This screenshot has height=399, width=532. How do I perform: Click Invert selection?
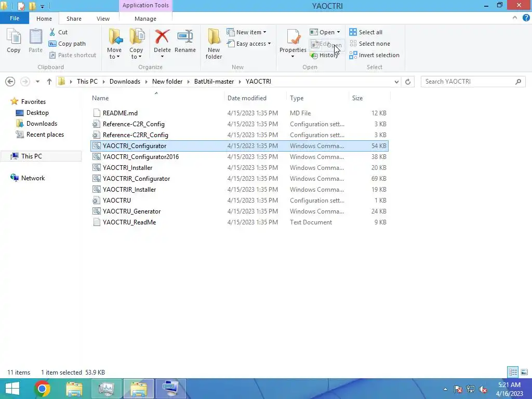point(374,55)
